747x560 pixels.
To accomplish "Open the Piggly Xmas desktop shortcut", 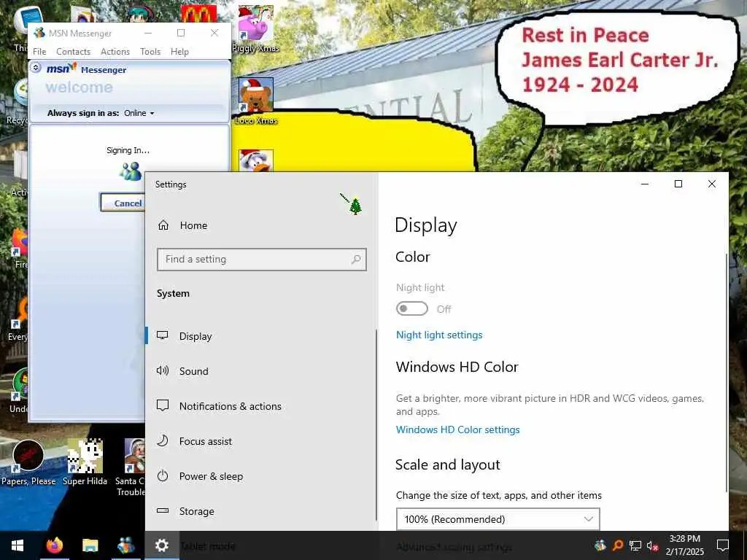I will coord(256,28).
